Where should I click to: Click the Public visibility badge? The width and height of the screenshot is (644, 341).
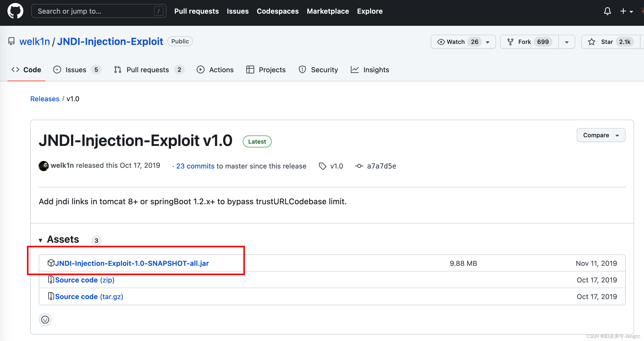pos(180,41)
